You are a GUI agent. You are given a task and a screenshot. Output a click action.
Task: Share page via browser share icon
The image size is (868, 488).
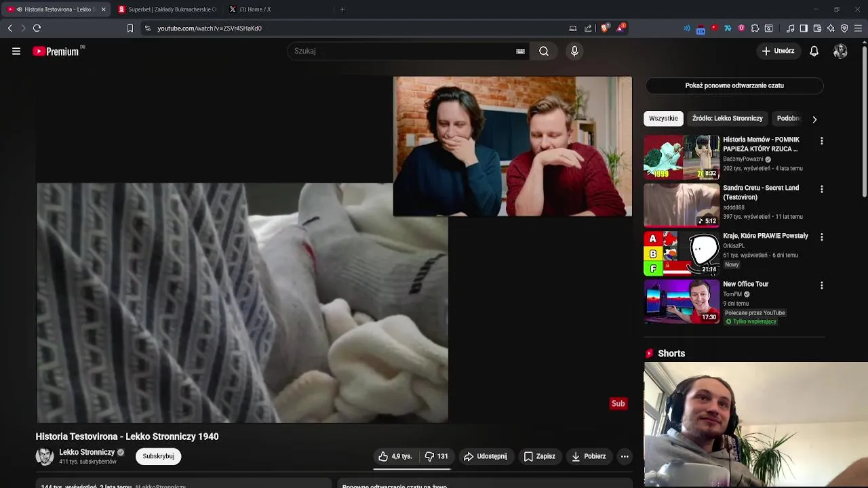click(588, 28)
